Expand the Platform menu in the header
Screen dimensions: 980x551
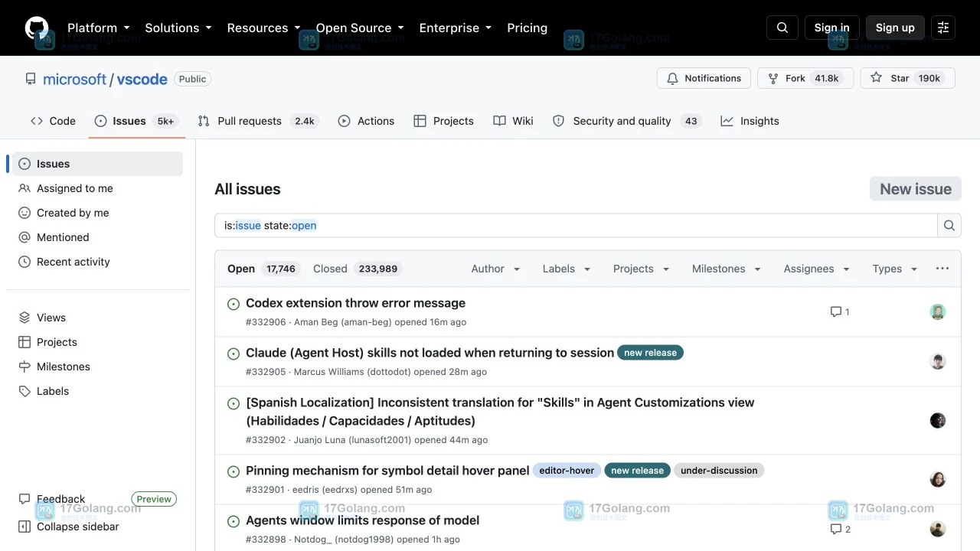[x=98, y=28]
